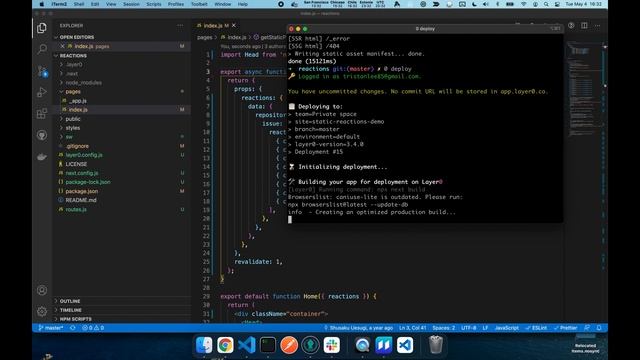Expand the styles folder
This screenshot has width=640, height=360.
point(73,128)
